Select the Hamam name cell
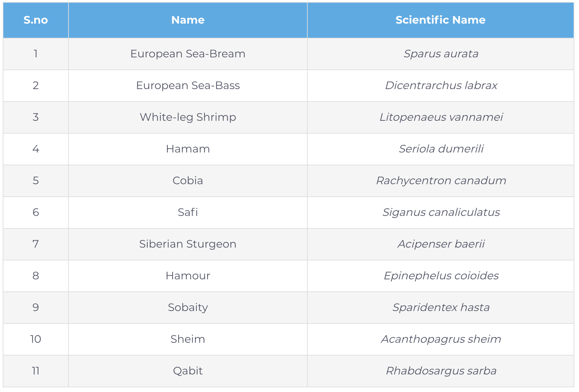This screenshot has width=579, height=392. 188,149
